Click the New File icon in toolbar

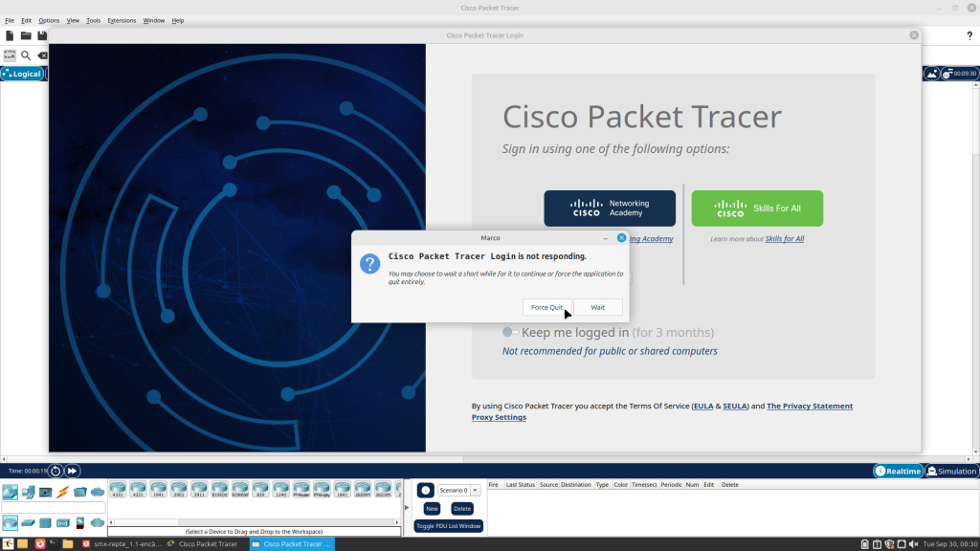(x=10, y=35)
